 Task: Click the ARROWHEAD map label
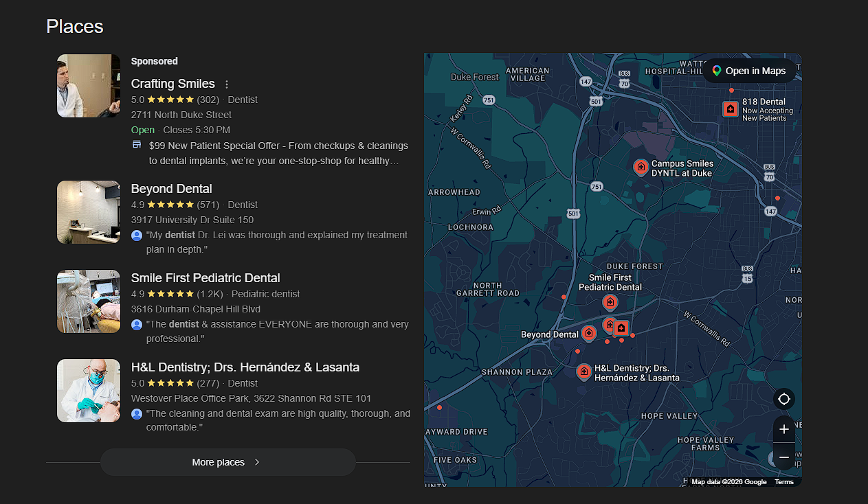tap(454, 192)
